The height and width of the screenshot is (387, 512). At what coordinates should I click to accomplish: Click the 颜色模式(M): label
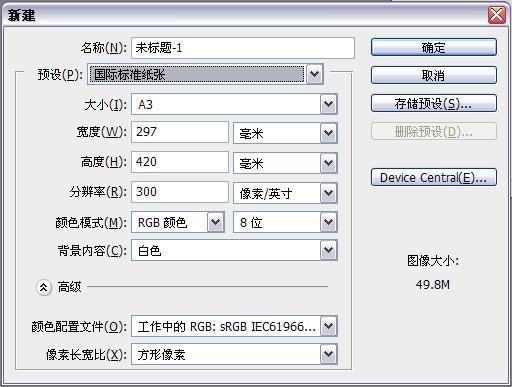tap(91, 223)
